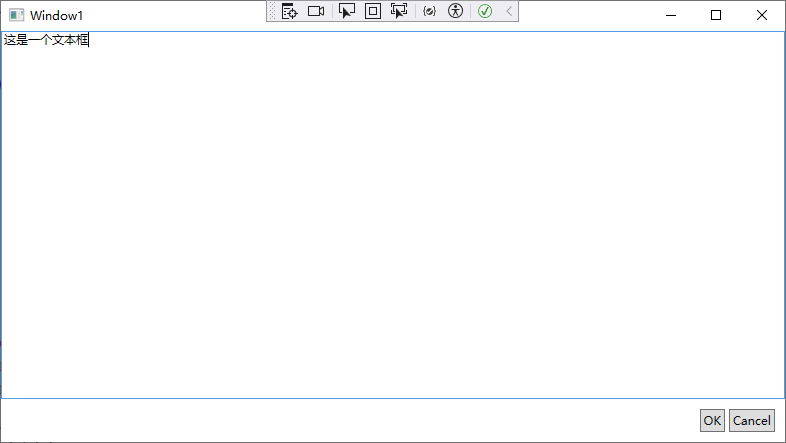Click the Cancel button
Screen dimensions: 786x443
click(x=752, y=420)
